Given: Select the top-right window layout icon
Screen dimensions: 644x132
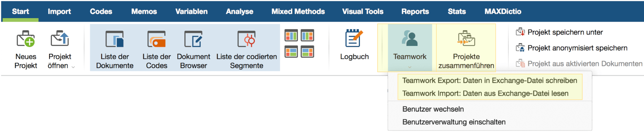Looking at the screenshot, I should tap(307, 36).
